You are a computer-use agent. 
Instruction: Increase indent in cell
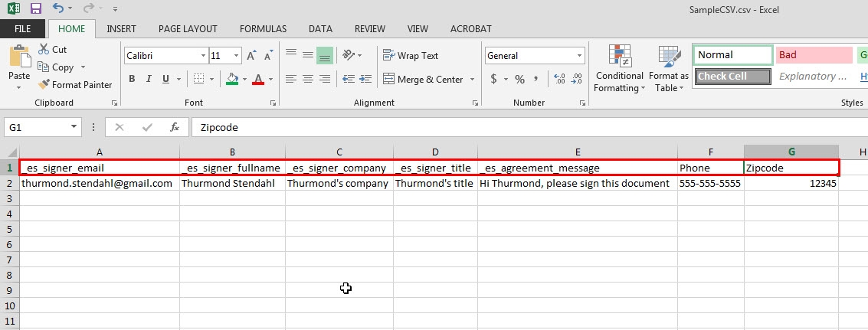[x=365, y=79]
